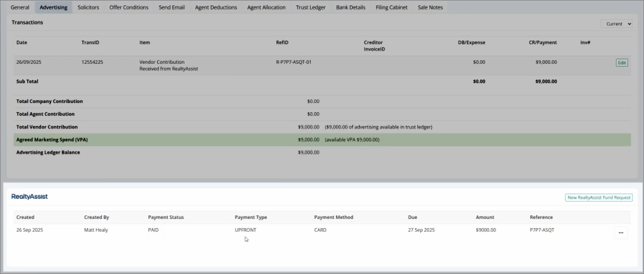Click the CR/Payment column header
The height and width of the screenshot is (274, 644).
tap(543, 43)
